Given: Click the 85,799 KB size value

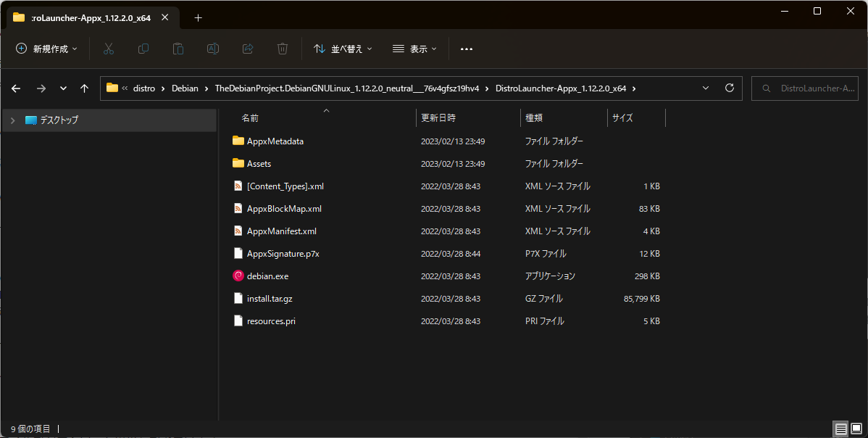Looking at the screenshot, I should 642,299.
